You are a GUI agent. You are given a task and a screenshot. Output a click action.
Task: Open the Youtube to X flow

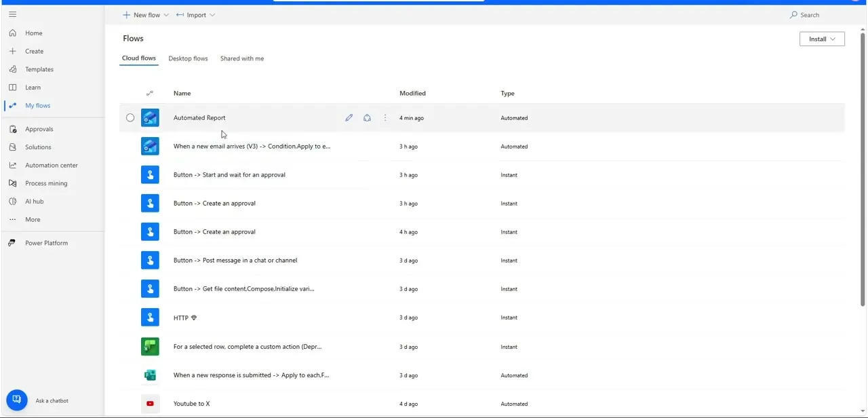191,403
